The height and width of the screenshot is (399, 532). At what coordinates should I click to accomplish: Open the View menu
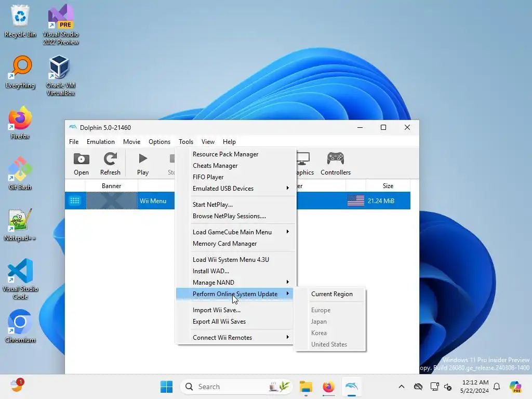[x=208, y=141]
